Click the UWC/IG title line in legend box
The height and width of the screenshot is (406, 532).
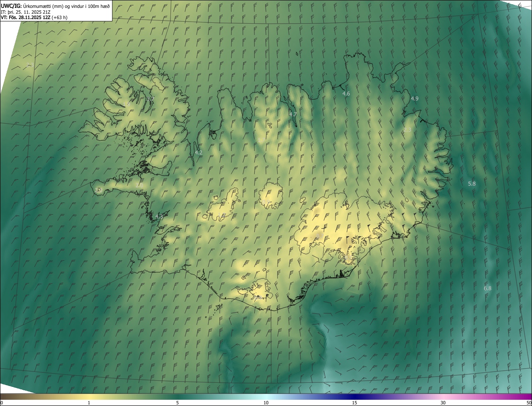[x=55, y=6]
